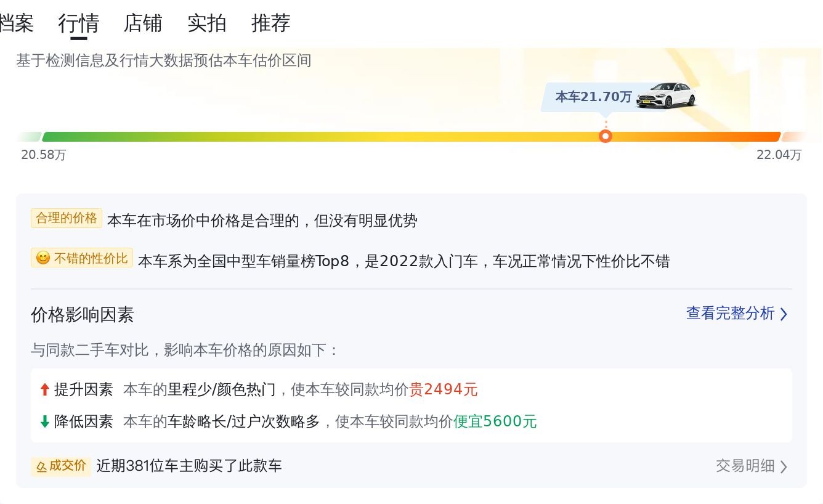Click the red up arrow 提升因素 icon
The height and width of the screenshot is (504, 823).
tap(44, 390)
